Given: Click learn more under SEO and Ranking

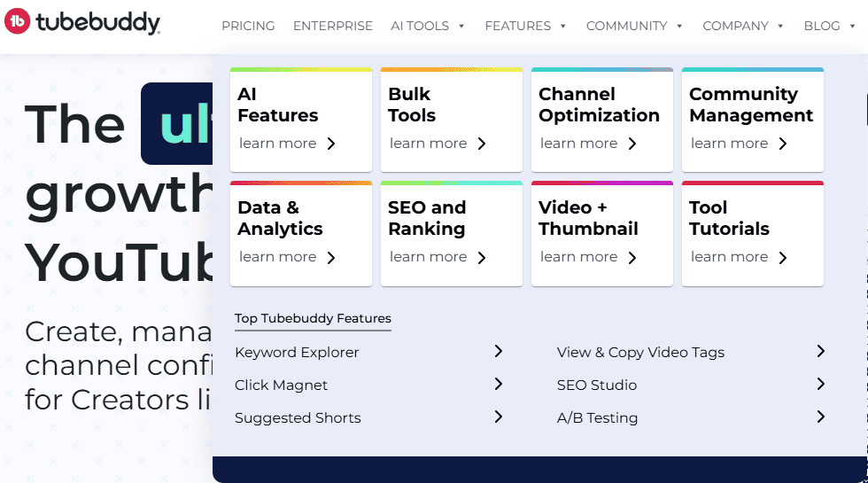Looking at the screenshot, I should point(429,257).
